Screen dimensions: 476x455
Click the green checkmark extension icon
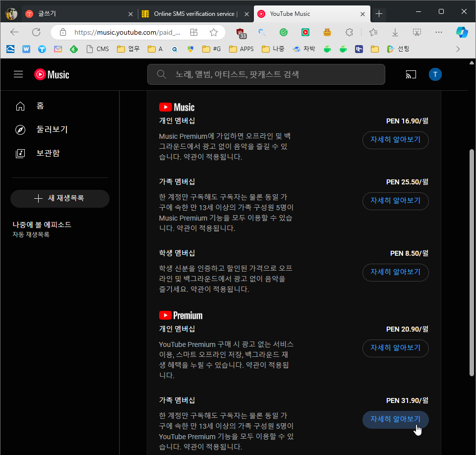coord(284,32)
